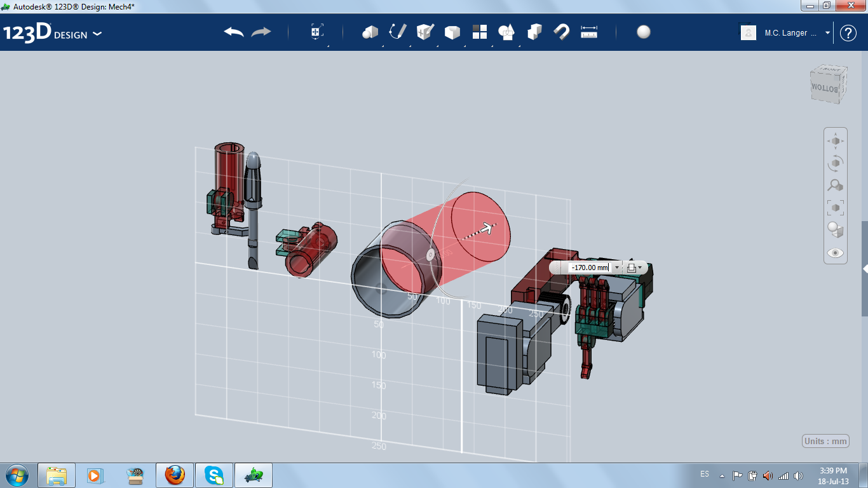Open Windows Media Player from the taskbar
Viewport: 868px width, 488px height.
(x=95, y=475)
